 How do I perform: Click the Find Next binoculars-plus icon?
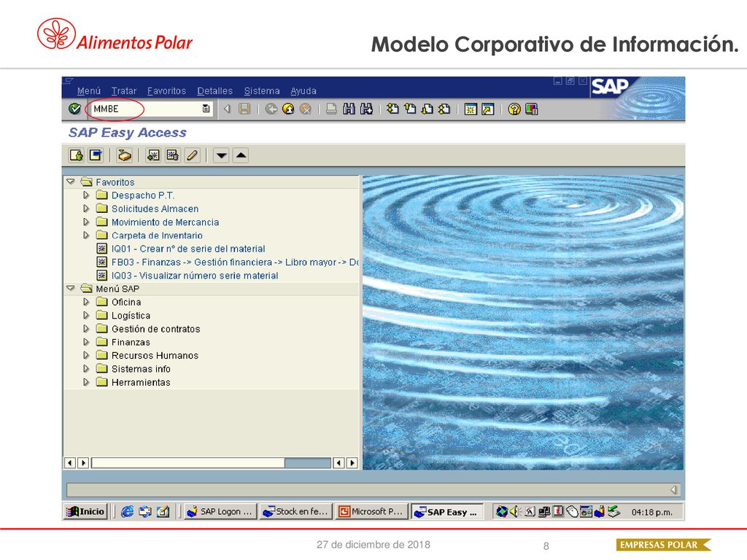tap(366, 109)
